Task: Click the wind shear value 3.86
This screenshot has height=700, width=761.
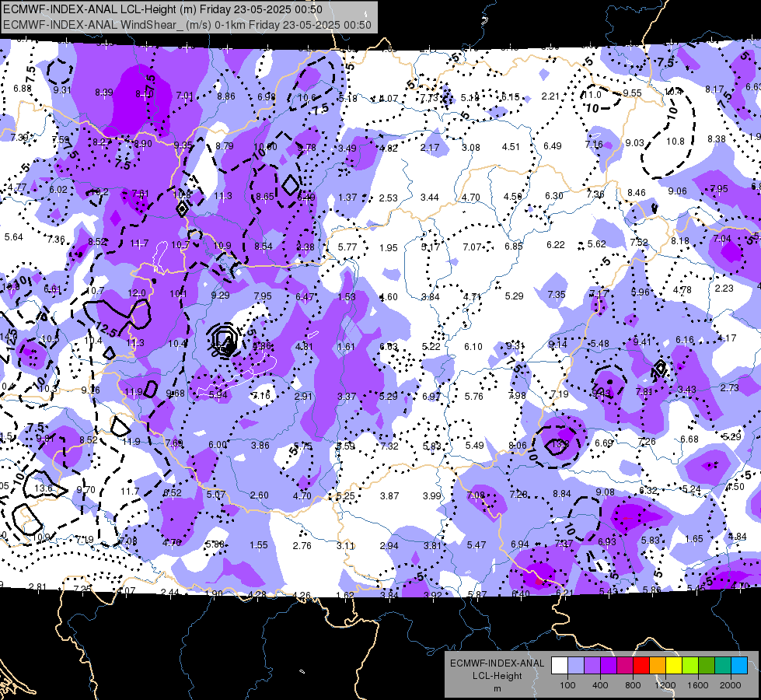Action: [x=260, y=446]
